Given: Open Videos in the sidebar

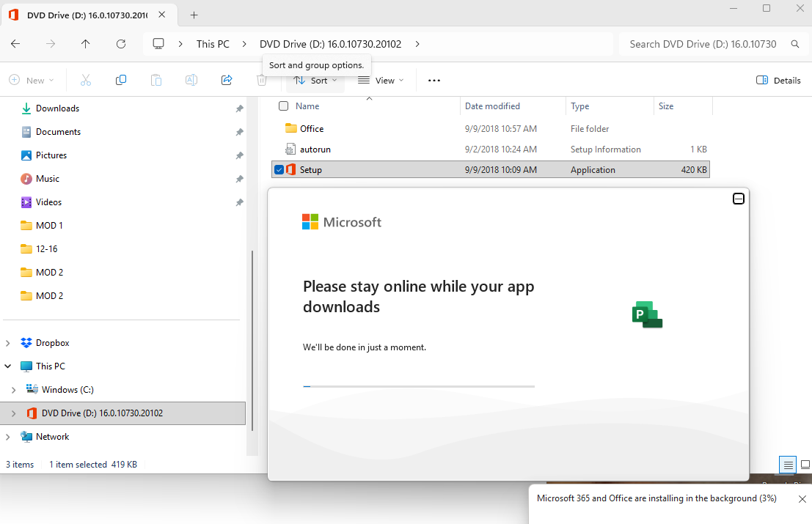Looking at the screenshot, I should [48, 202].
